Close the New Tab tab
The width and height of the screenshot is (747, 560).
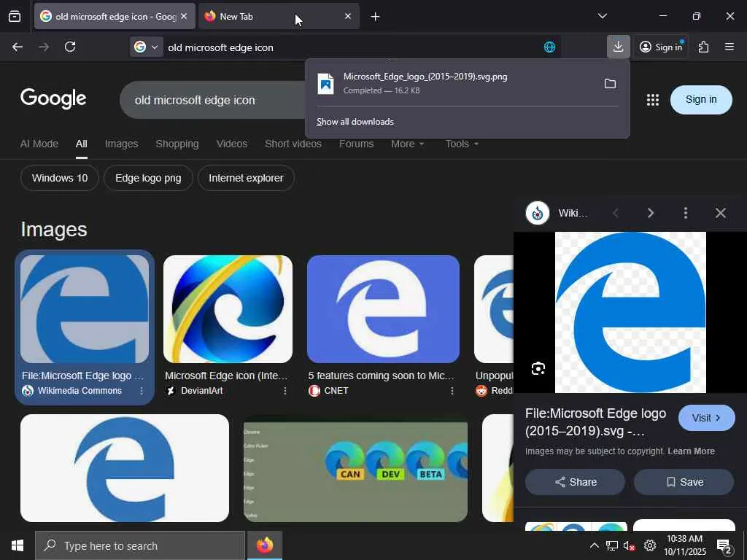tap(348, 16)
